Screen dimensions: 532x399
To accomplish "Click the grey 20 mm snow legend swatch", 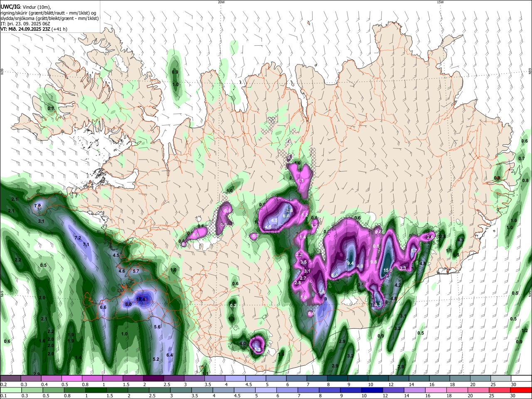I will click(x=480, y=378).
